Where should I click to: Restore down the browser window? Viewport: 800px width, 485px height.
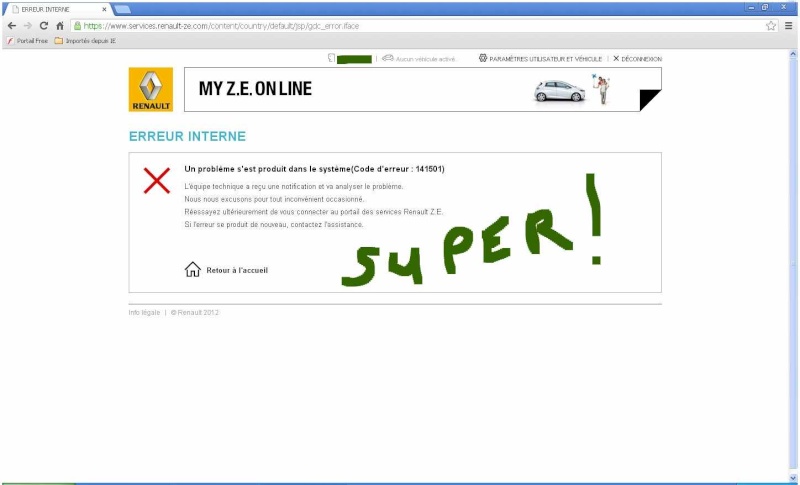coord(765,7)
